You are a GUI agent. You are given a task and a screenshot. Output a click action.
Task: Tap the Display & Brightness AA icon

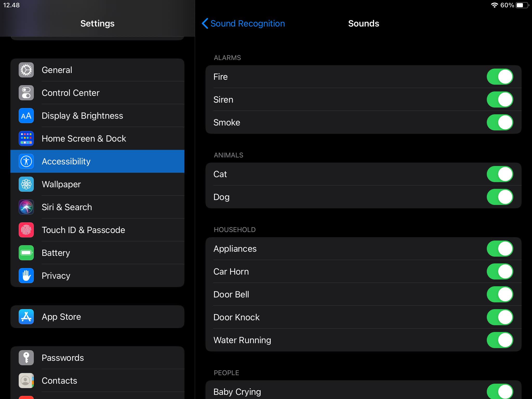pos(26,116)
